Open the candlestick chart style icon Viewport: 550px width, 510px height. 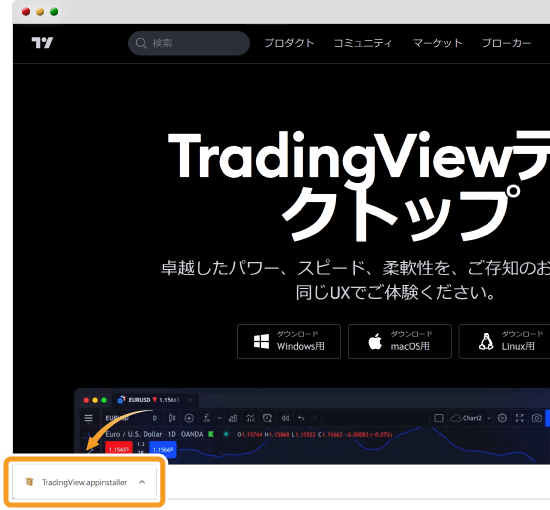click(172, 418)
